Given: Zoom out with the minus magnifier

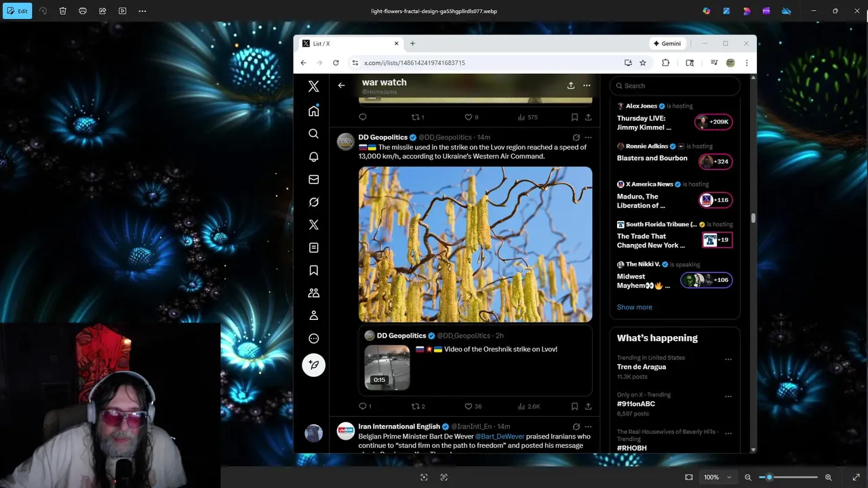Looking at the screenshot, I should [748, 477].
